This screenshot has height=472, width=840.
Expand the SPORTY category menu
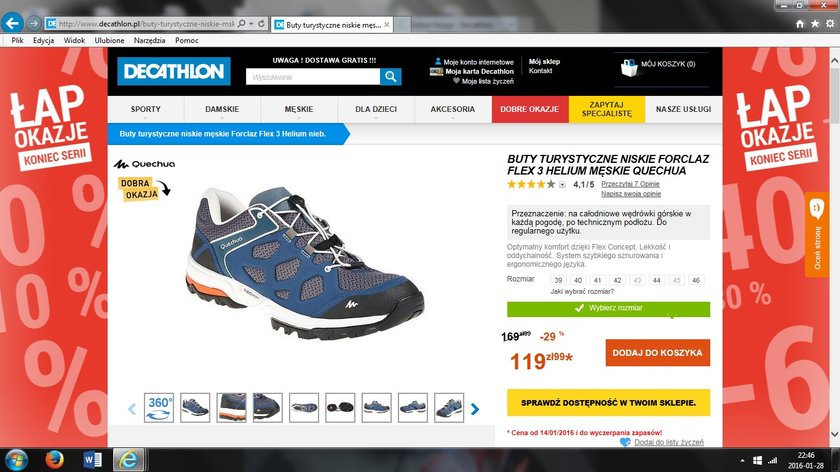[146, 109]
